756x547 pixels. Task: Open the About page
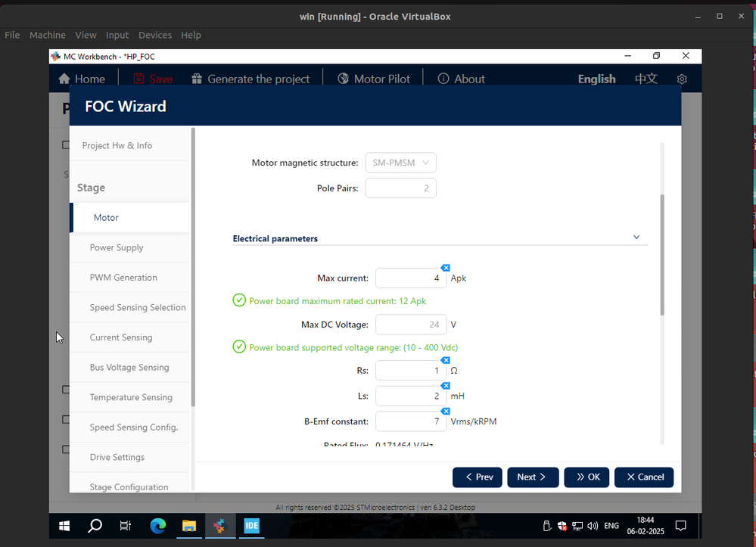coord(461,79)
